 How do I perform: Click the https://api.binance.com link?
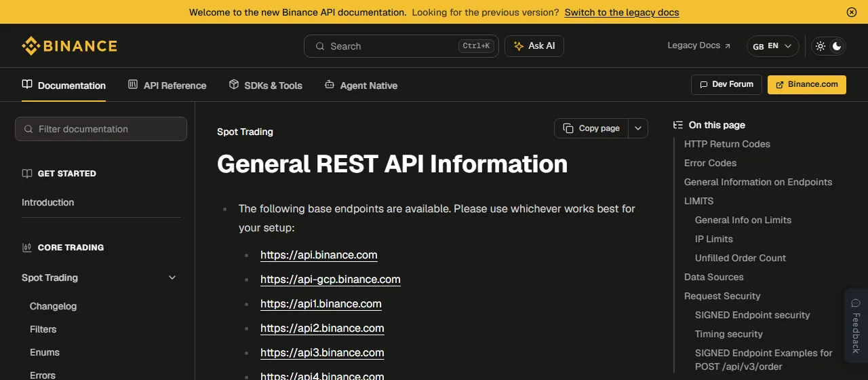(x=319, y=255)
